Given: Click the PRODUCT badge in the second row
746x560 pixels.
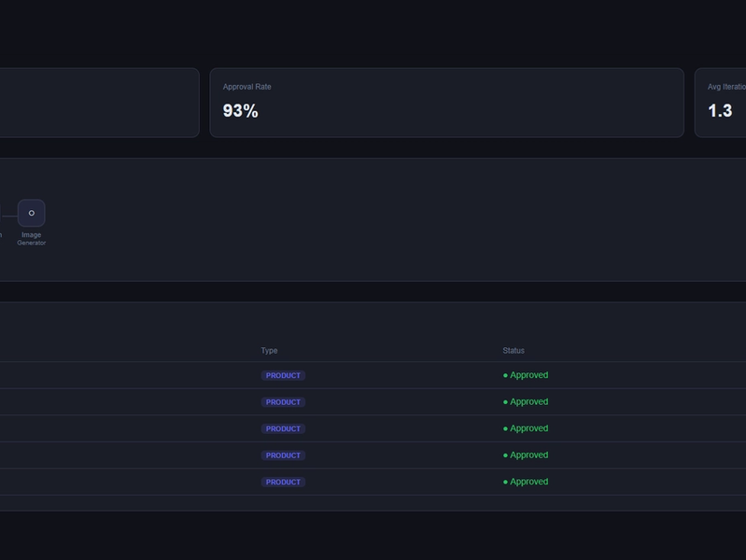Looking at the screenshot, I should click(283, 402).
